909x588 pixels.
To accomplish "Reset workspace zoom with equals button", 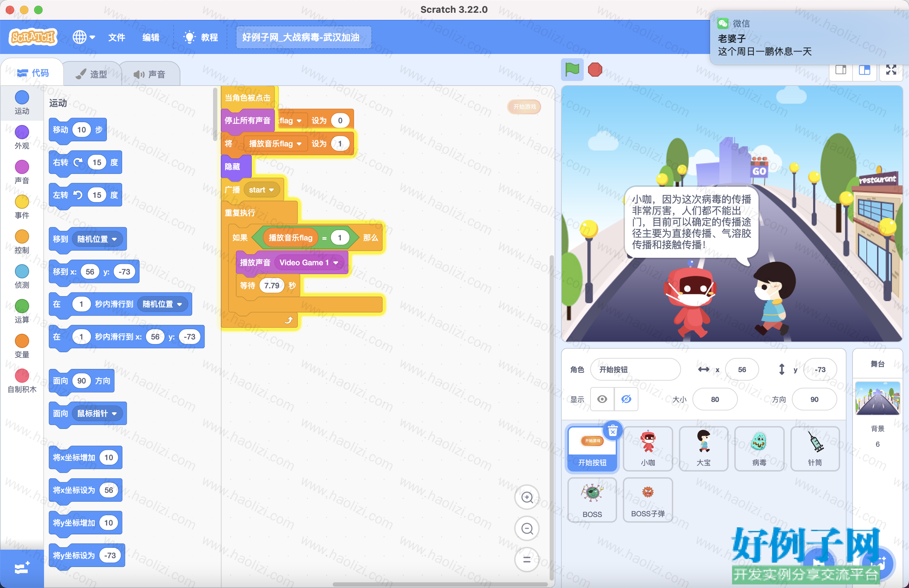I will point(527,560).
